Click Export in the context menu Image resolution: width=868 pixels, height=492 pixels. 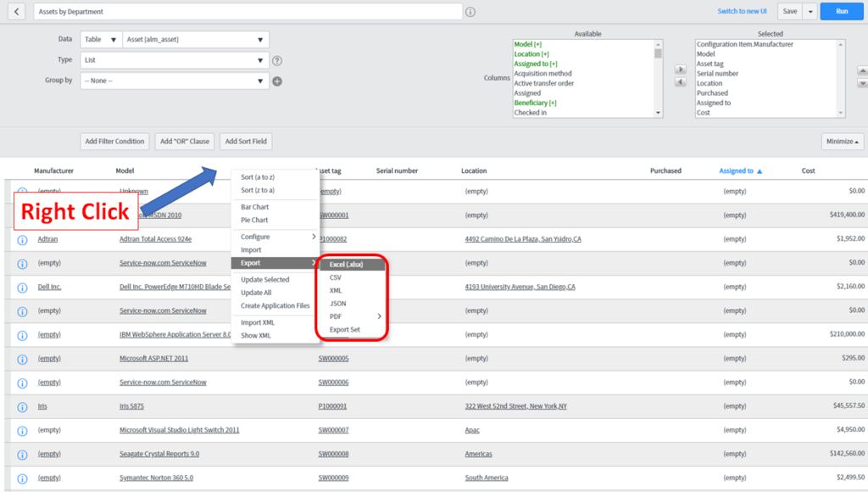click(x=251, y=265)
